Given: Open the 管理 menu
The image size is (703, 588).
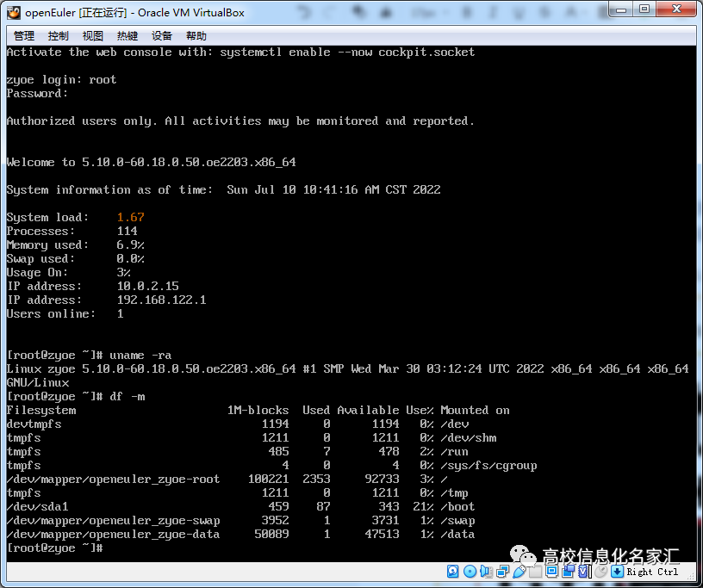Looking at the screenshot, I should (x=22, y=35).
